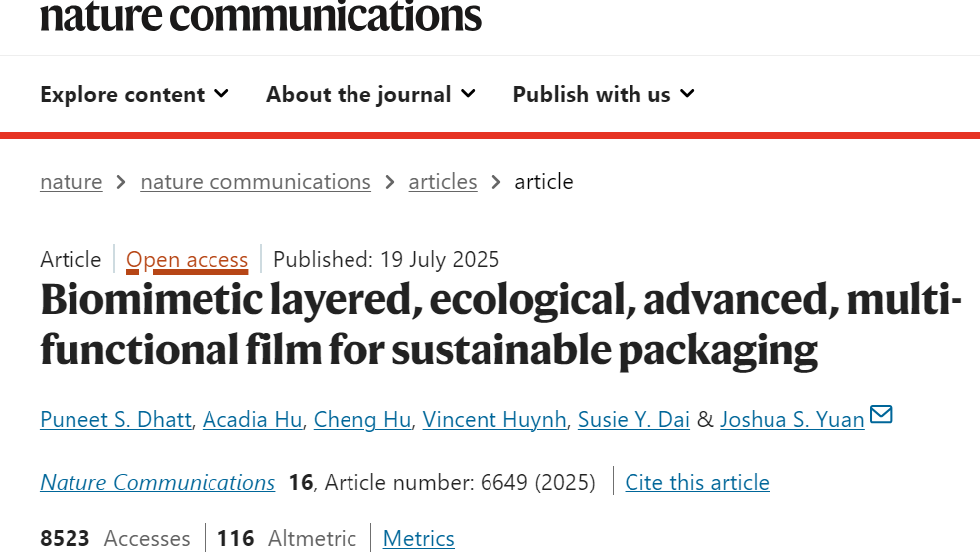Image resolution: width=980 pixels, height=560 pixels.
Task: Select author Acadia Hu
Action: [252, 420]
